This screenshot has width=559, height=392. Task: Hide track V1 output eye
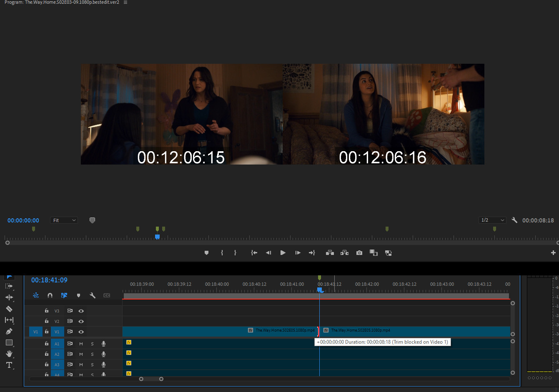[81, 332]
